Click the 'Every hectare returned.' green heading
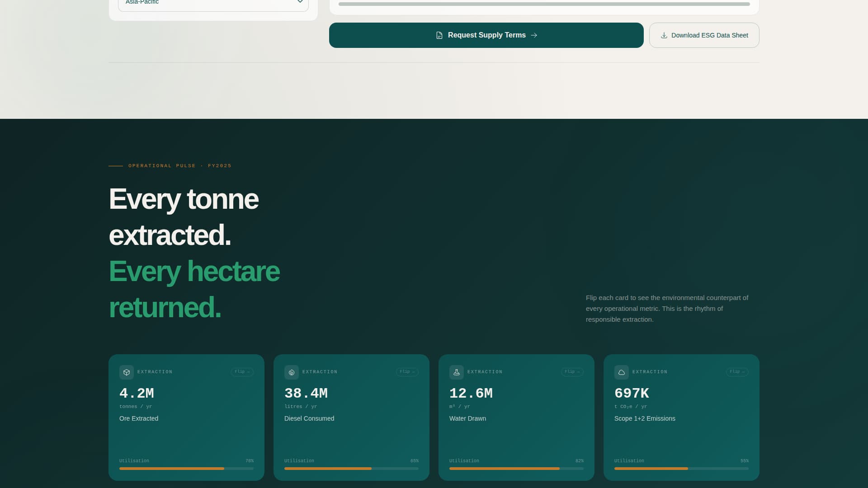Viewport: 868px width, 488px height. pyautogui.click(x=194, y=289)
